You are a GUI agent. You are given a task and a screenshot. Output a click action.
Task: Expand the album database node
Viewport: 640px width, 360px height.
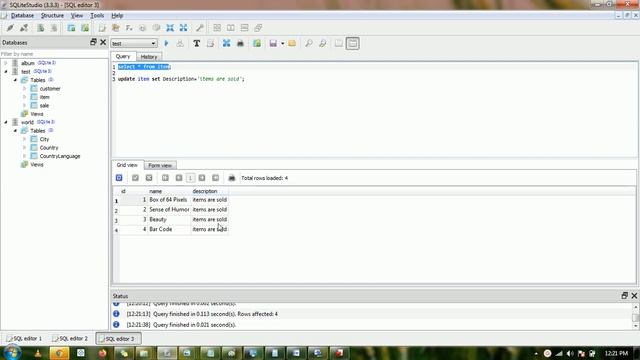(x=6, y=63)
